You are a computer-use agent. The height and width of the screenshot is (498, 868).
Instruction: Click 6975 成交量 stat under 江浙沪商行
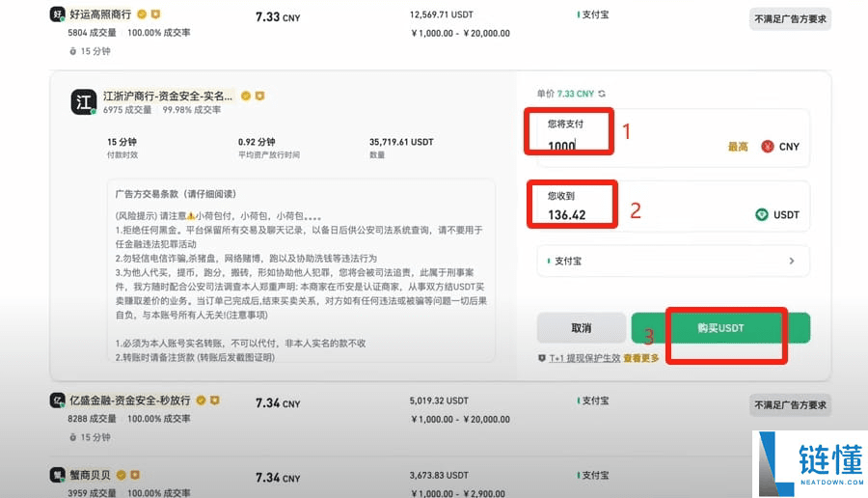[127, 110]
